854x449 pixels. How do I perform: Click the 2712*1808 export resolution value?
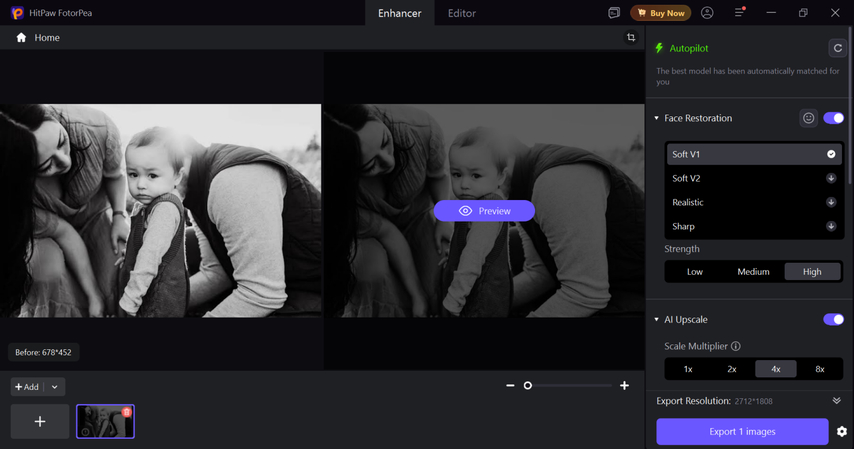753,401
